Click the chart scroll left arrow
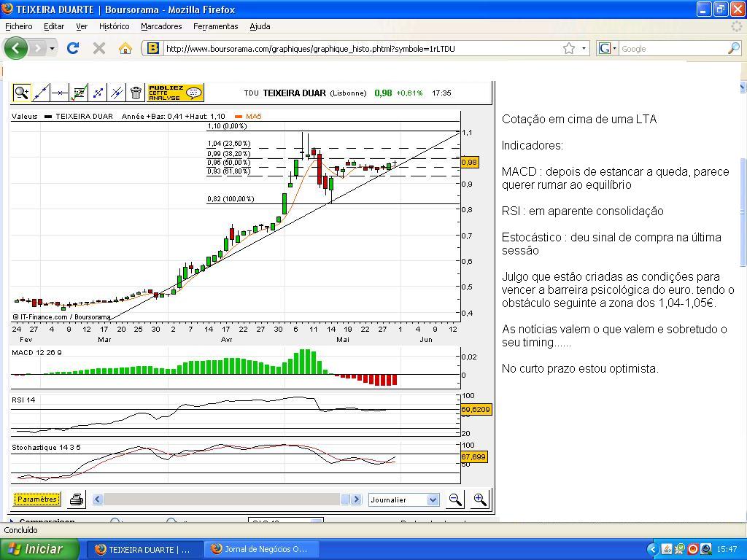The image size is (747, 560). point(98,499)
